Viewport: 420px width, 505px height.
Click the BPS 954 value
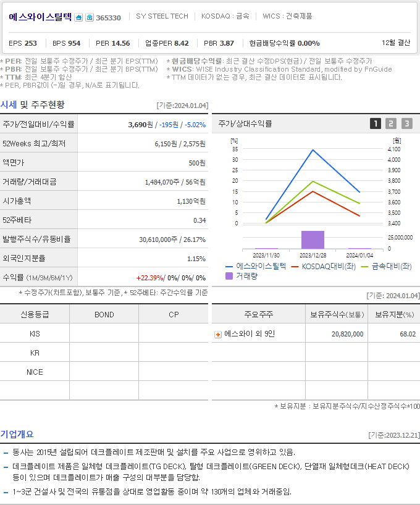click(x=67, y=43)
